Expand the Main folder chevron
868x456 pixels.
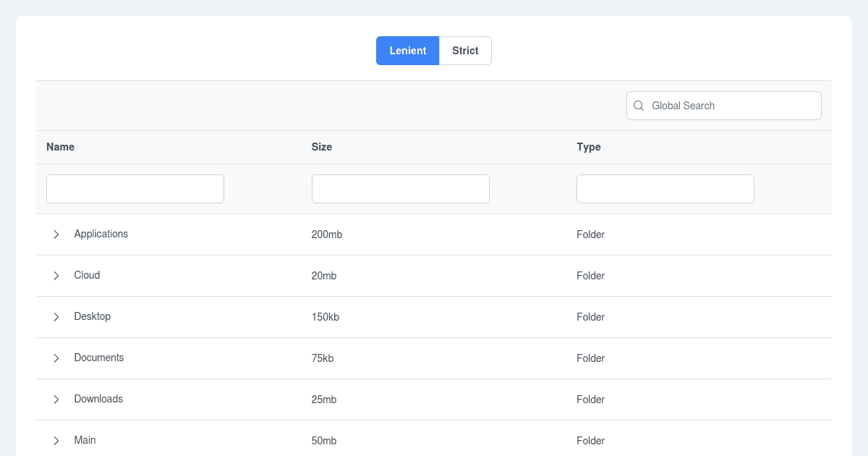56,440
